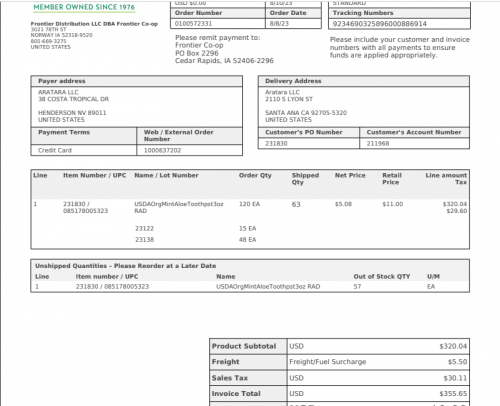The height and width of the screenshot is (406, 500).
Task: Click the Net Price column header
Action: tap(350, 175)
